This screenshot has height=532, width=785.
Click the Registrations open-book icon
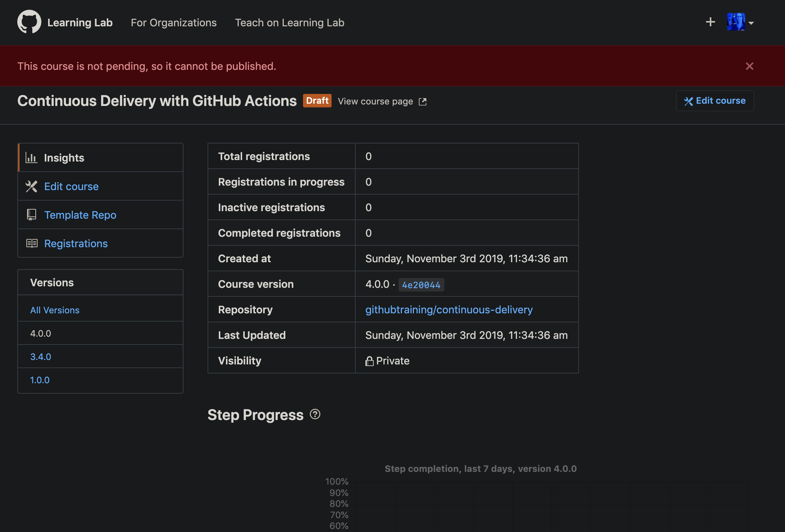pyautogui.click(x=32, y=243)
